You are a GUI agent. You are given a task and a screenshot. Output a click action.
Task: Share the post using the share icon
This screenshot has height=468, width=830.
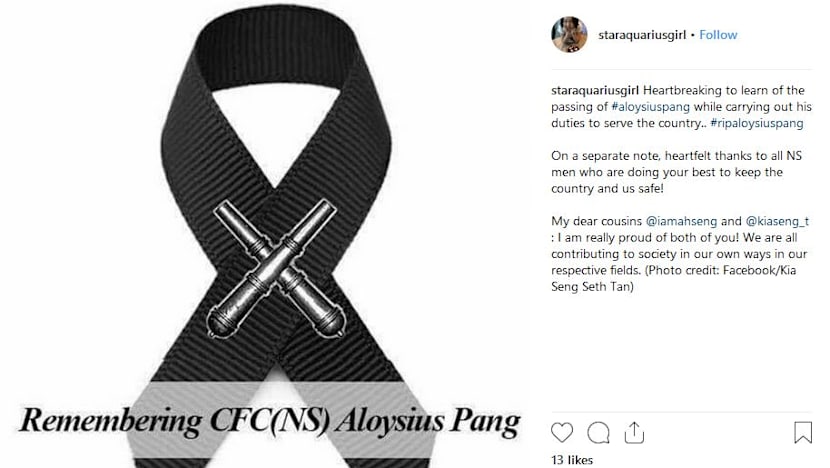point(634,433)
